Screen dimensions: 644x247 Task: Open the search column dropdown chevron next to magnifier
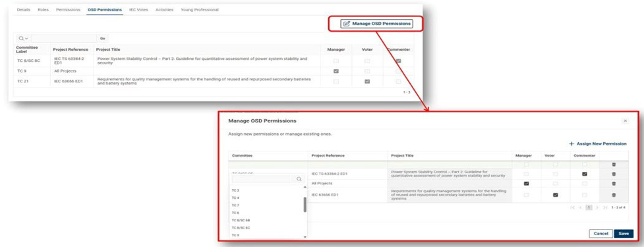26,38
